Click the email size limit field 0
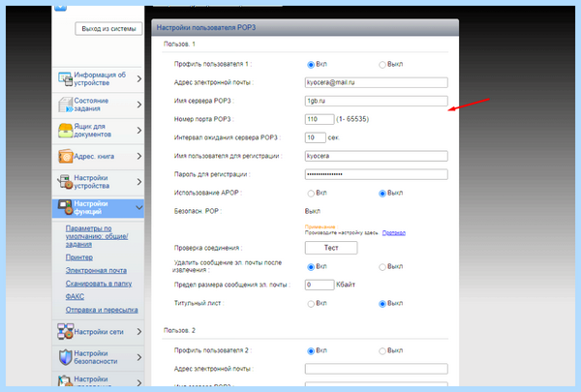 pyautogui.click(x=320, y=285)
